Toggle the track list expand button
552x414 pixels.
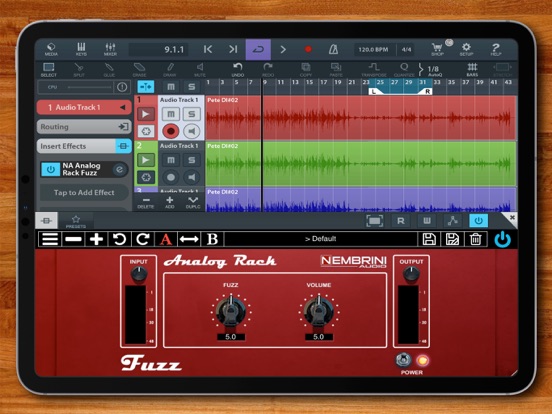tap(145, 87)
